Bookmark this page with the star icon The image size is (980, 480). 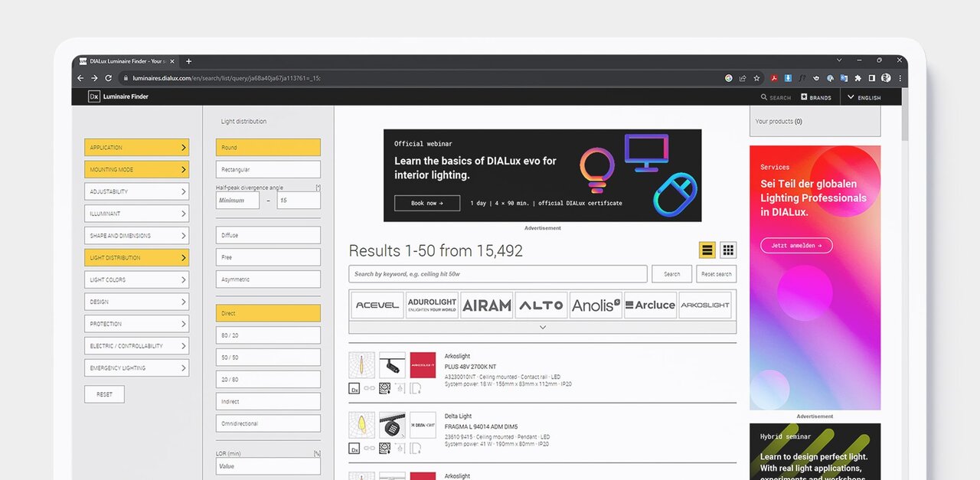(756, 78)
